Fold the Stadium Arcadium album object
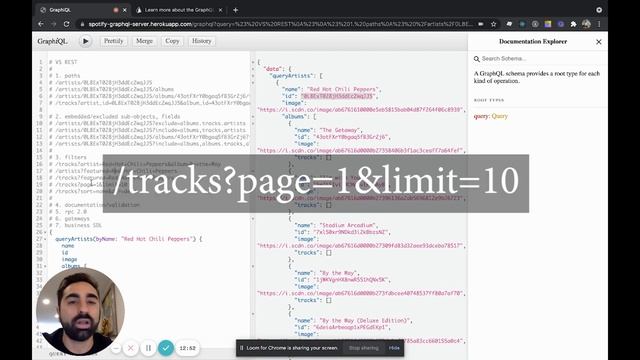640x360 pixels. (253, 219)
